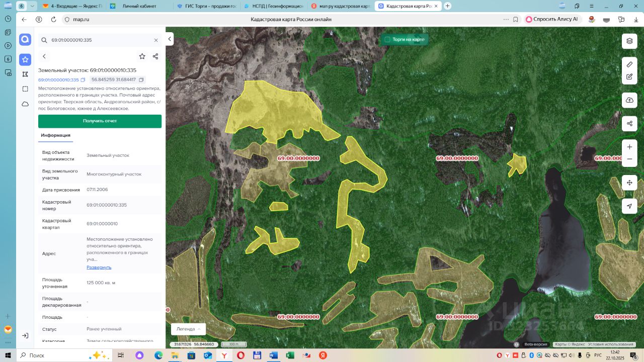The width and height of the screenshot is (644, 362).
Task: Open Excel from the Windows taskbar
Action: (x=290, y=355)
